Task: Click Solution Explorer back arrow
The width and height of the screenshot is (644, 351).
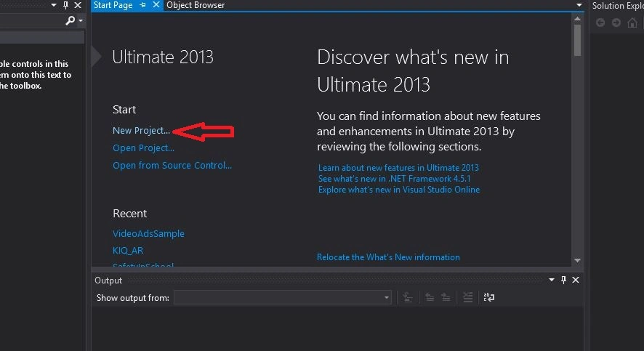Action: click(600, 23)
